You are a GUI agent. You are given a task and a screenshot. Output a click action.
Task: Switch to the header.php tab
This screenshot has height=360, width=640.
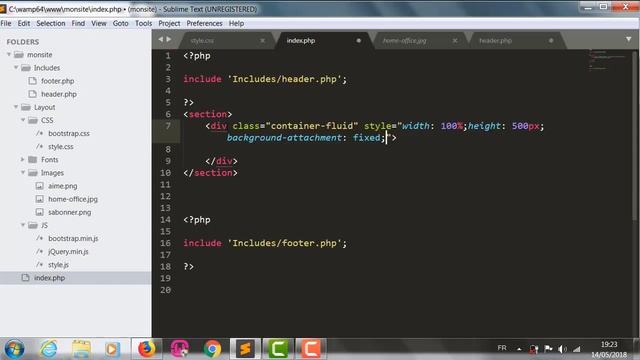495,40
